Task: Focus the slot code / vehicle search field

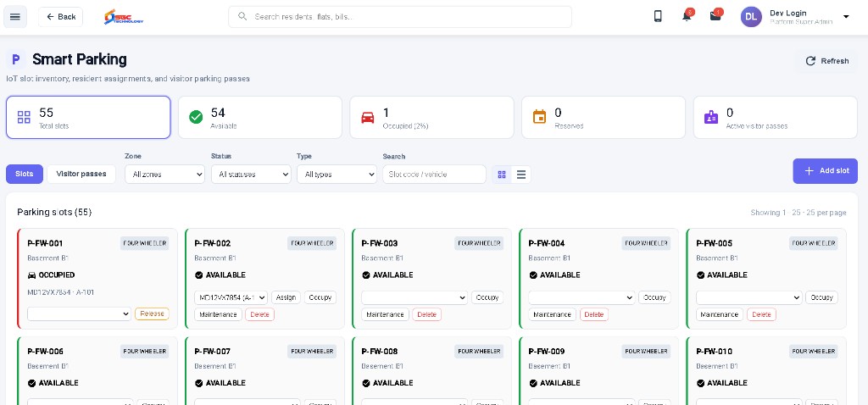Action: 434,175
